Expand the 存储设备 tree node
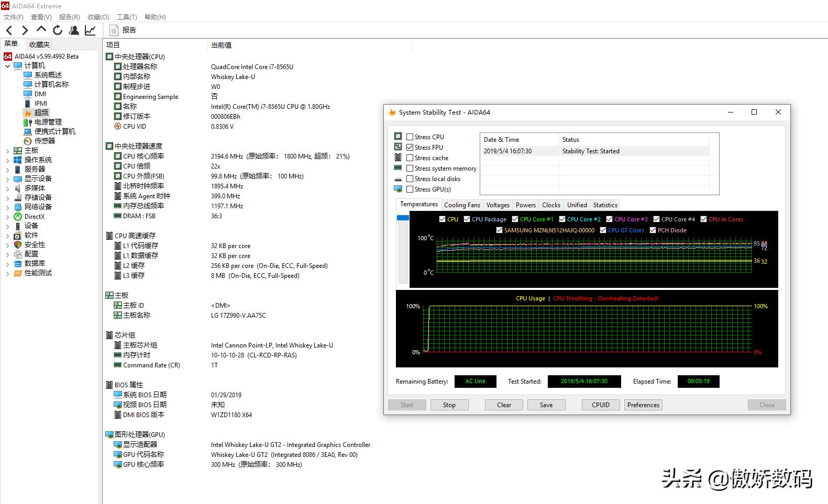The image size is (828, 504). pos(7,198)
